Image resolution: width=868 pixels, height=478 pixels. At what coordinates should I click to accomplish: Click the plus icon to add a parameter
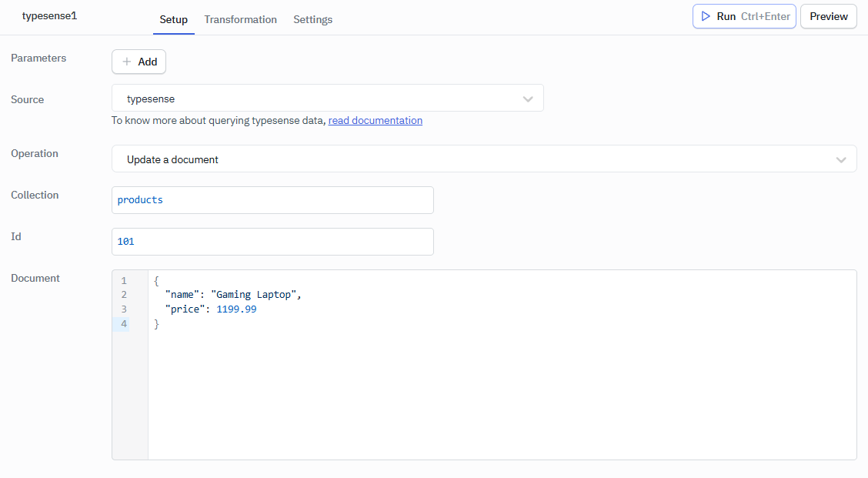point(127,62)
